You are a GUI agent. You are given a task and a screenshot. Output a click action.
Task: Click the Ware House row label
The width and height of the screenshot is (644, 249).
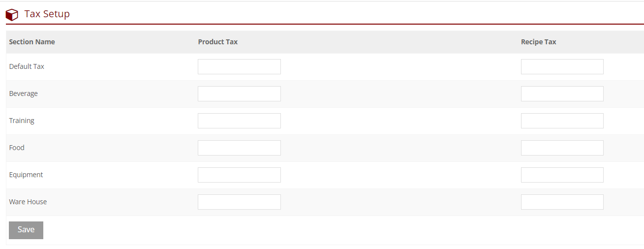tap(28, 202)
